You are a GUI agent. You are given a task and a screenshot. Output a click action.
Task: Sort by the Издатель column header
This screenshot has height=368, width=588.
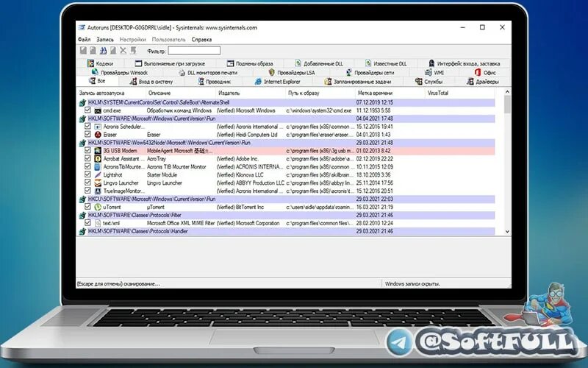click(x=251, y=93)
